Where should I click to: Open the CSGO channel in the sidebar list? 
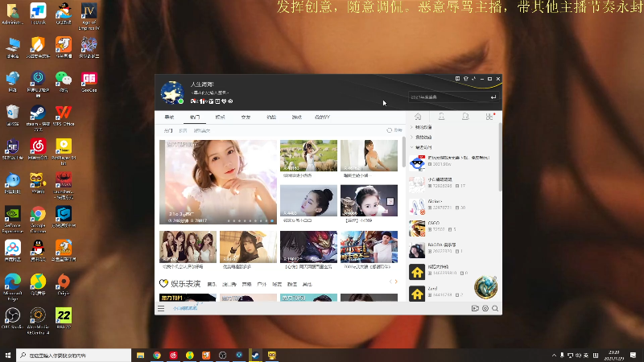pos(453,227)
